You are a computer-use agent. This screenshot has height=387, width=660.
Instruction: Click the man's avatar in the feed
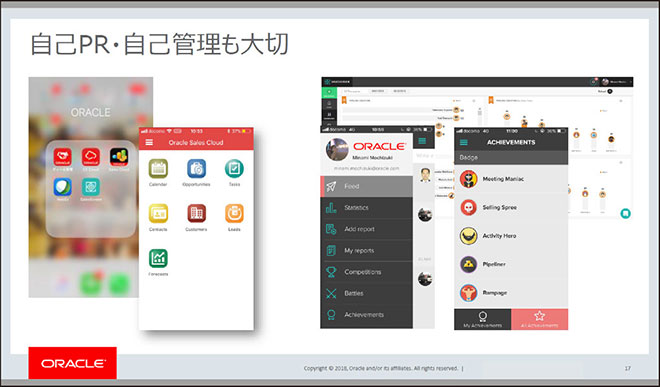[x=425, y=174]
